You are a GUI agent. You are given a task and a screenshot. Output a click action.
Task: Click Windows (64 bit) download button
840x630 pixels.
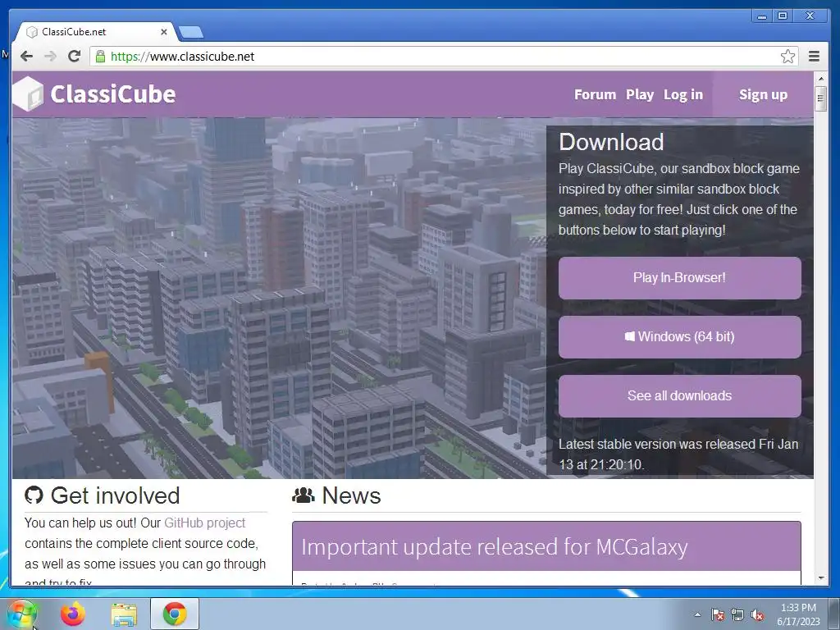(x=679, y=337)
